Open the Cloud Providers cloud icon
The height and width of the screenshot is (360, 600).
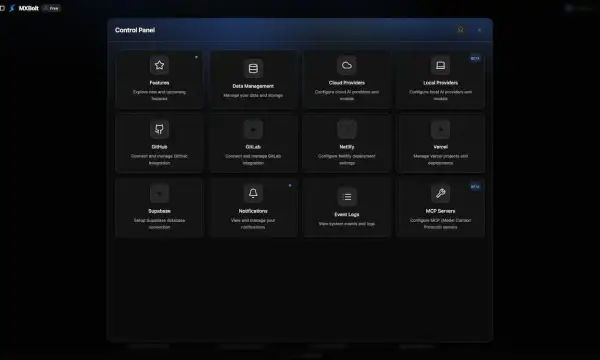point(347,65)
